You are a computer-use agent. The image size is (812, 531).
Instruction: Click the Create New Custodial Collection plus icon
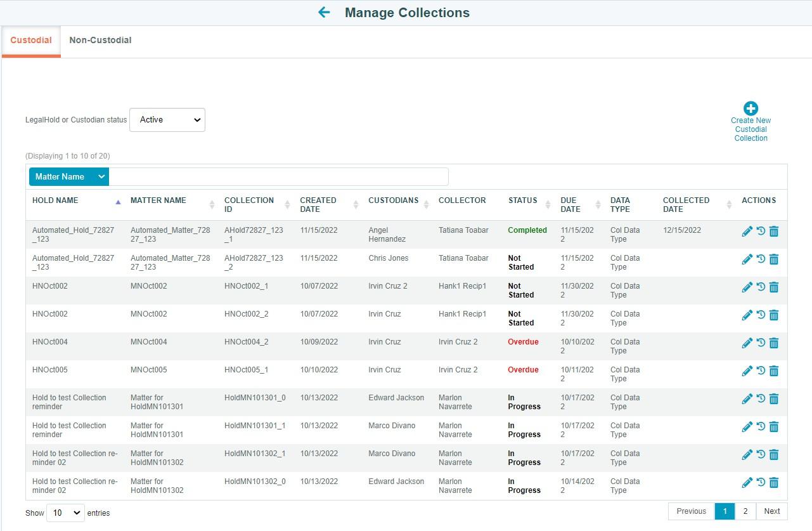pos(751,108)
